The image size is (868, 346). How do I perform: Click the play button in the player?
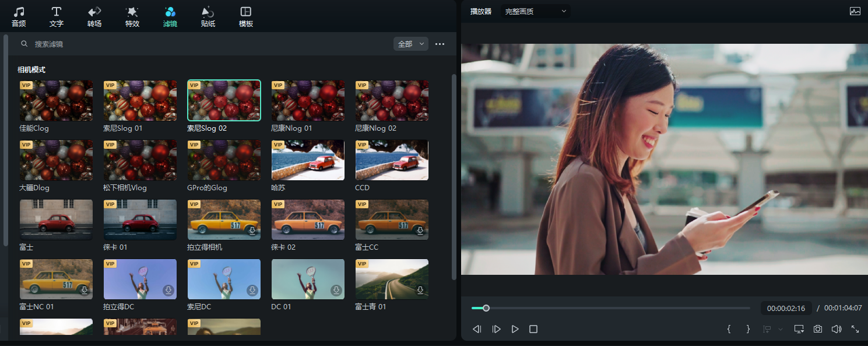[515, 329]
